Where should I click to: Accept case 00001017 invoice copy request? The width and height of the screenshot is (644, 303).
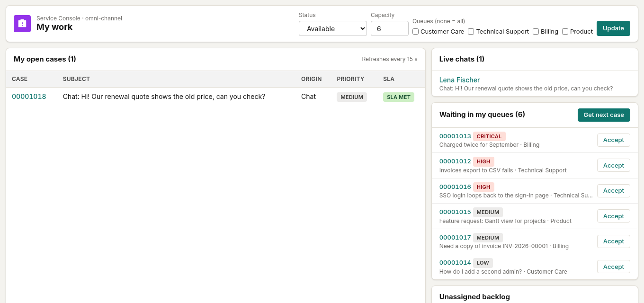click(614, 241)
